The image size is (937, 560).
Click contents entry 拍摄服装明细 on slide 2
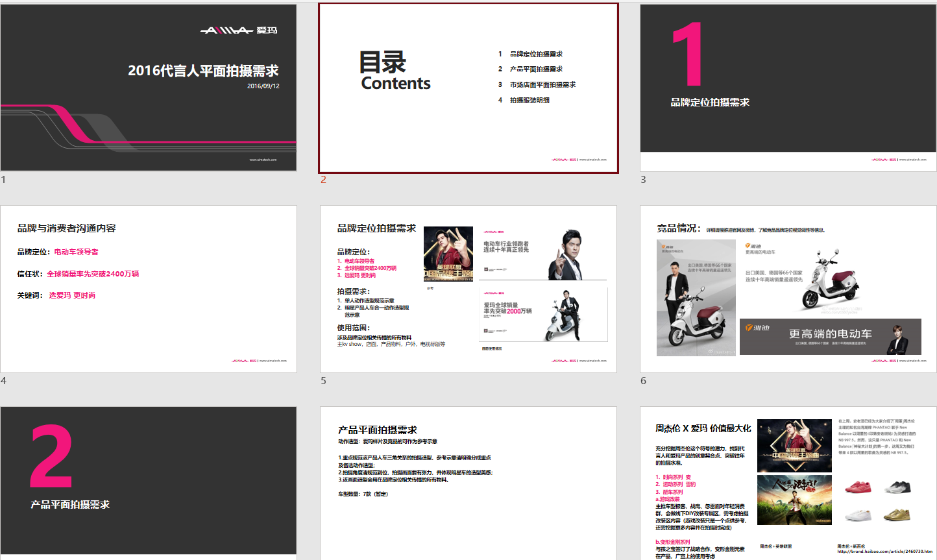pyautogui.click(x=529, y=100)
